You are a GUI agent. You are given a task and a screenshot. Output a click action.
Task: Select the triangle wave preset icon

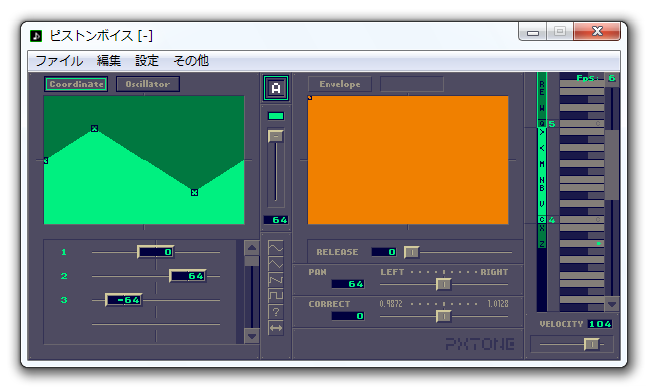click(x=276, y=264)
